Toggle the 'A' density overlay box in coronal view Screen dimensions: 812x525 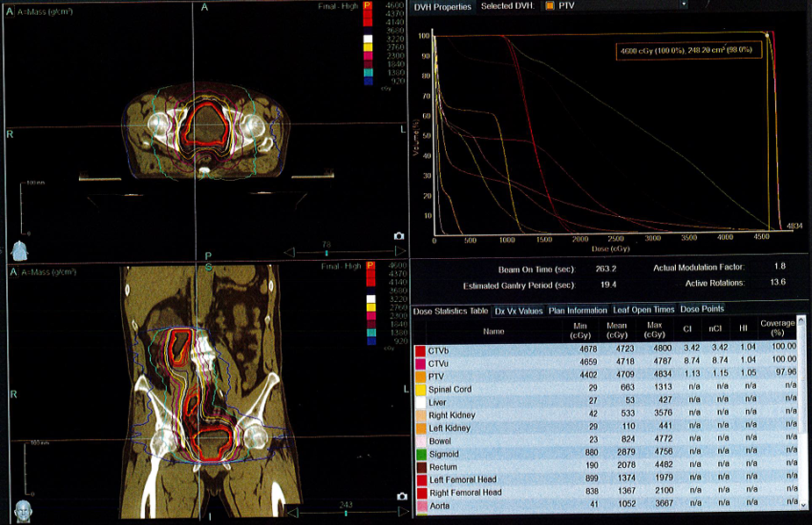11,272
